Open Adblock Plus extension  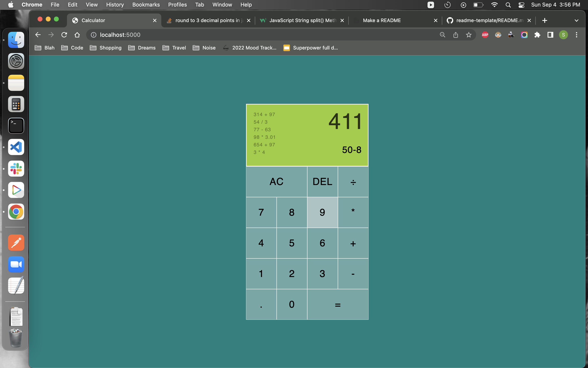pos(485,35)
